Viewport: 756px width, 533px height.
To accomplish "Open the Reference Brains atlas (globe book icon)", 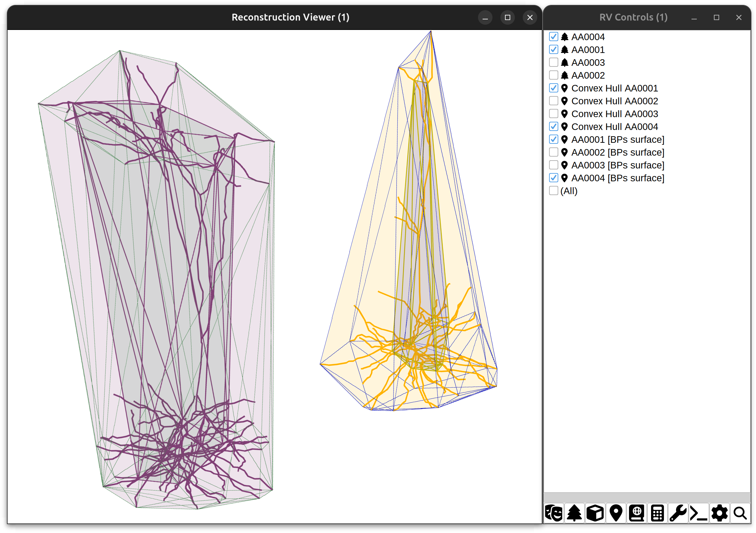I will click(637, 513).
